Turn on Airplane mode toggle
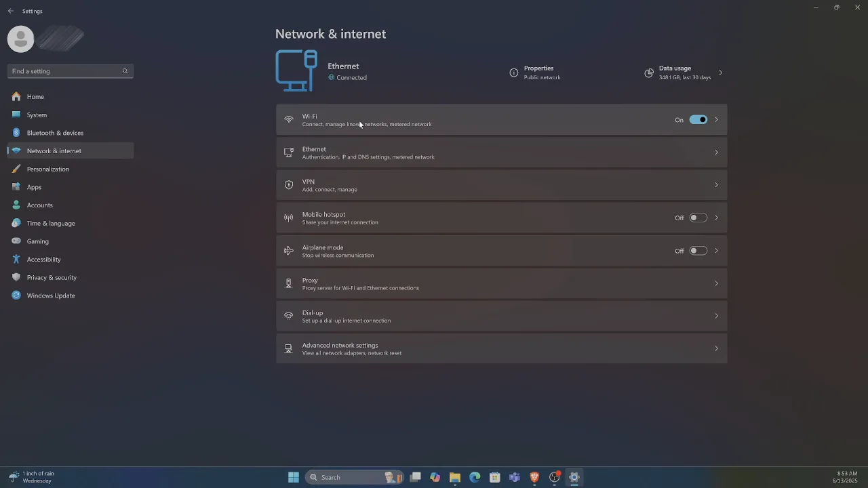The width and height of the screenshot is (868, 488). click(x=698, y=251)
